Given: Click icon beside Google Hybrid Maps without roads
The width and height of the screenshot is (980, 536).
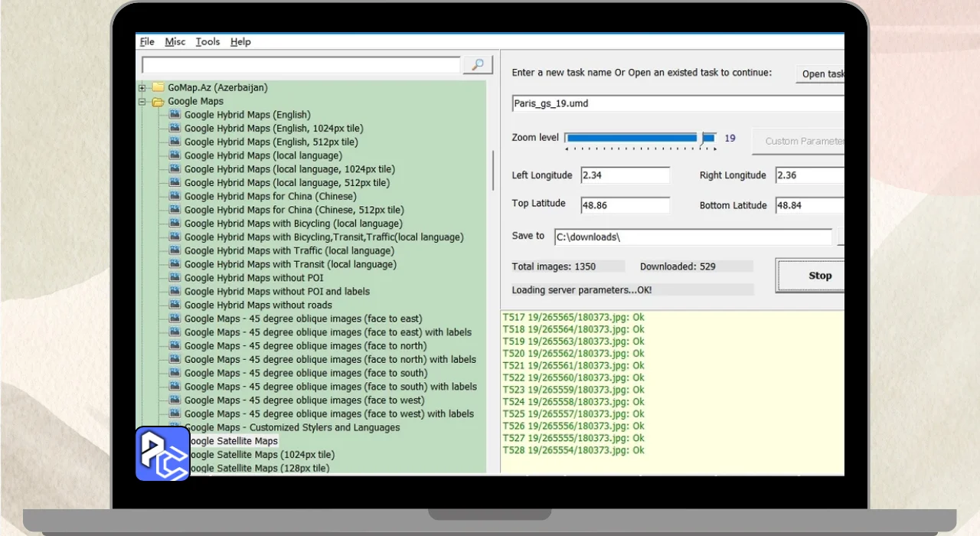Looking at the screenshot, I should pos(175,305).
